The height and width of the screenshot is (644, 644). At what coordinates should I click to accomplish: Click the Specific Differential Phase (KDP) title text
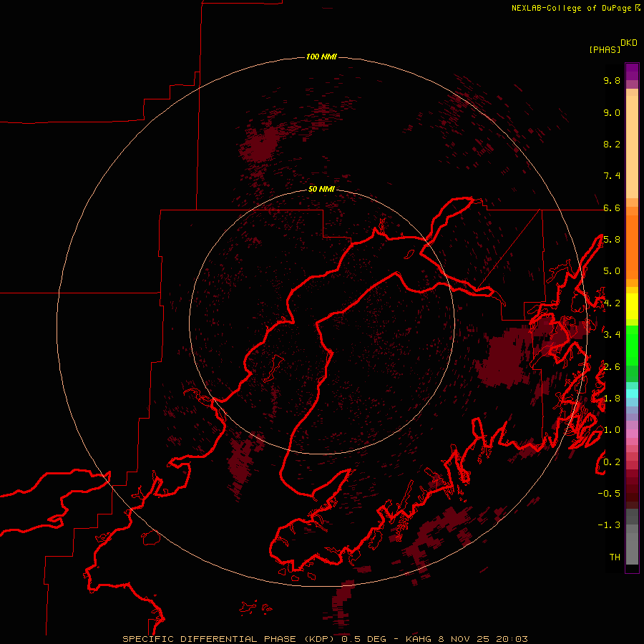tap(228, 639)
